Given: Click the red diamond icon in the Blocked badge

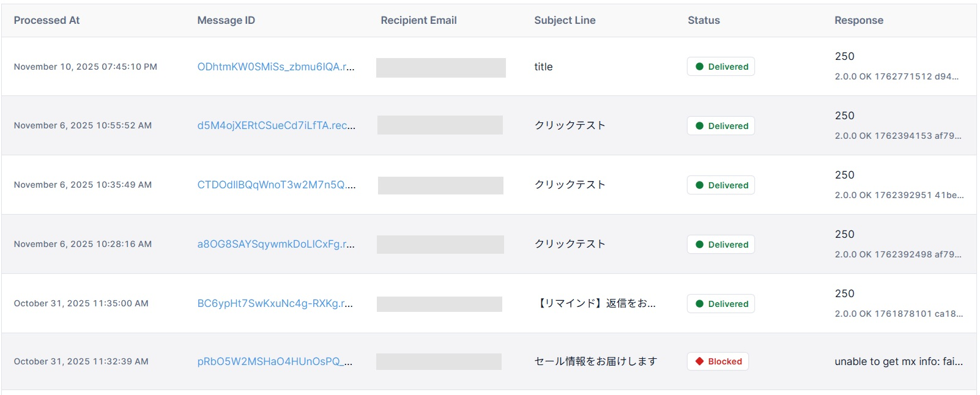Looking at the screenshot, I should [x=700, y=361].
